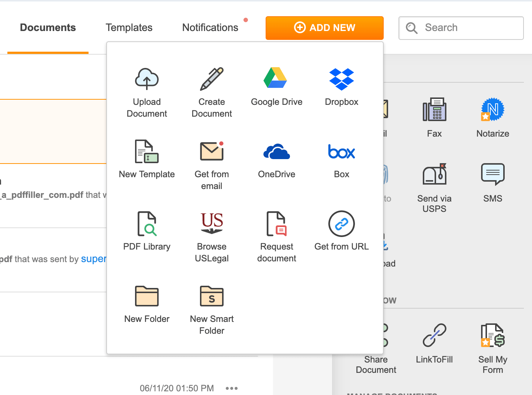Open the three-dots menu beside 06/11/20 date
Screen dimensions: 532x395
click(232, 388)
